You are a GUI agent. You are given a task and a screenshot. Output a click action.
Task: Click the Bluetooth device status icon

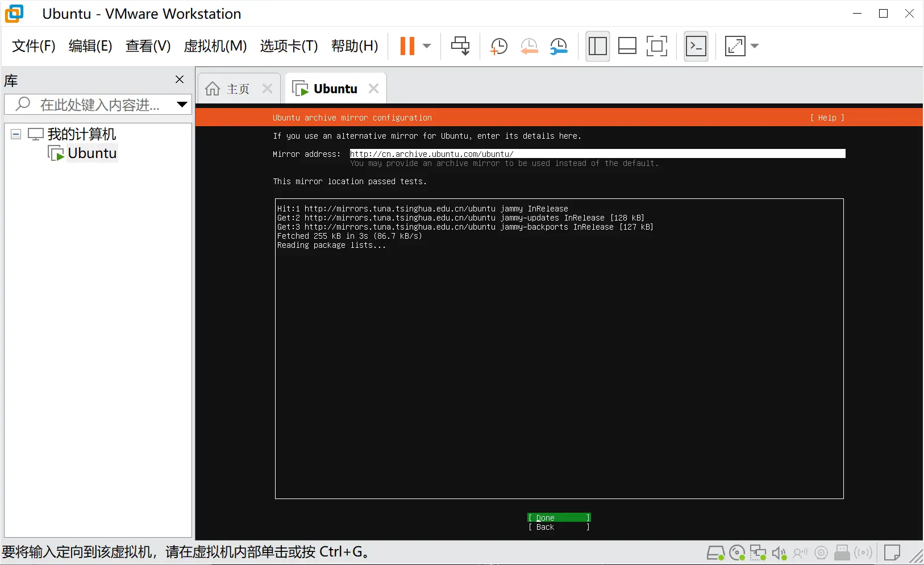click(863, 552)
